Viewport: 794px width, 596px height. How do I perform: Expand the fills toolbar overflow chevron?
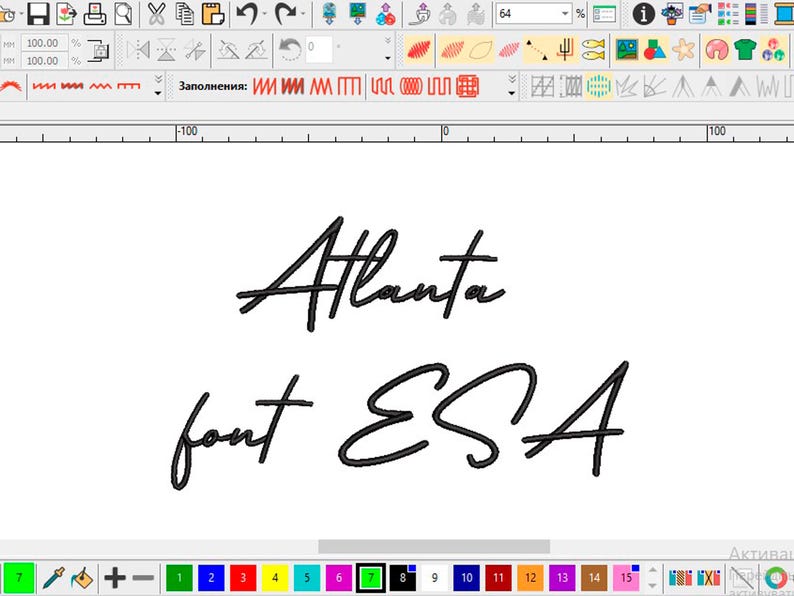coord(512,78)
